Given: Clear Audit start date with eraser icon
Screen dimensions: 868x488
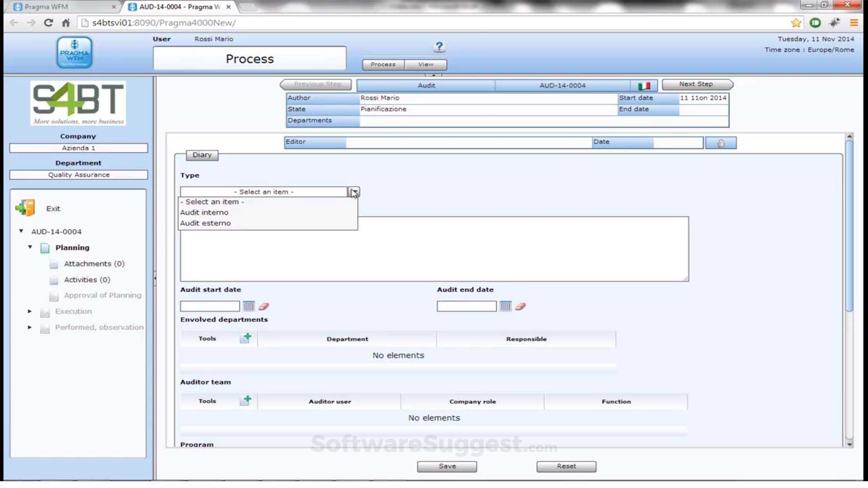Looking at the screenshot, I should pos(264,306).
